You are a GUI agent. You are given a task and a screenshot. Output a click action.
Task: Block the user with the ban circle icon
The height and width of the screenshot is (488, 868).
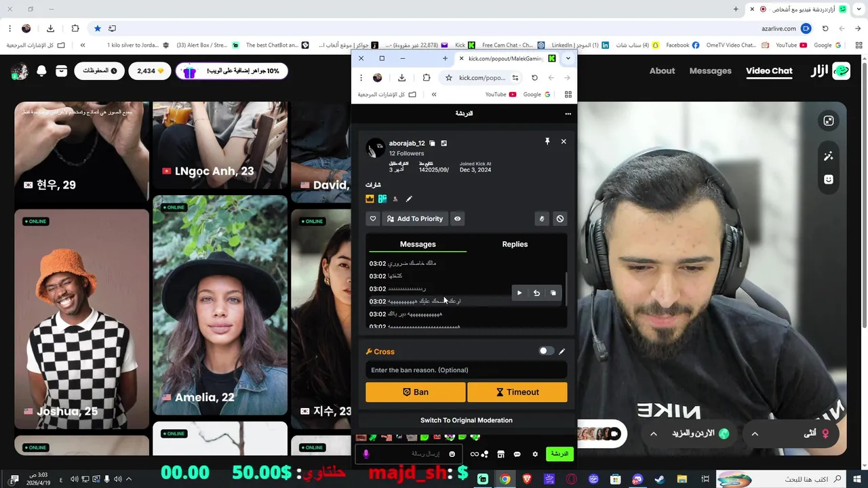560,219
